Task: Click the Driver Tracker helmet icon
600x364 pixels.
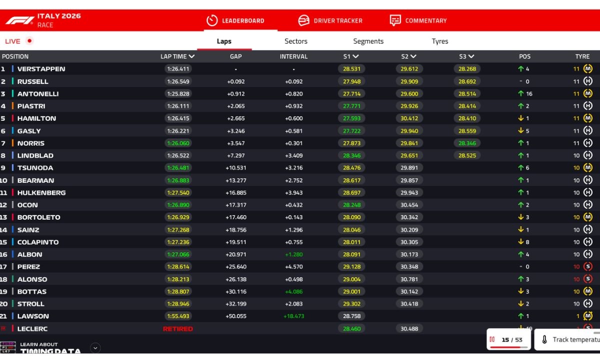Action: point(303,20)
